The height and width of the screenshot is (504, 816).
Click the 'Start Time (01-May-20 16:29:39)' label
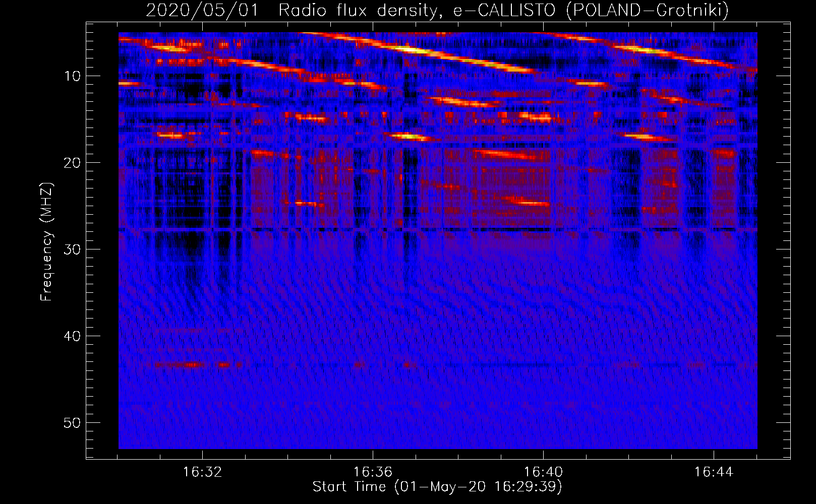[437, 487]
